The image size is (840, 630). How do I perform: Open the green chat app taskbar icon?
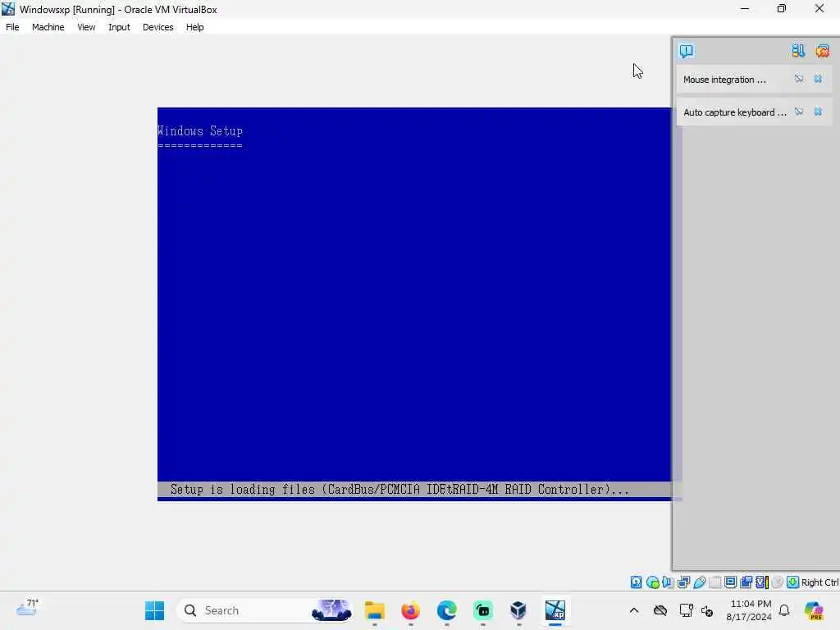coord(482,610)
